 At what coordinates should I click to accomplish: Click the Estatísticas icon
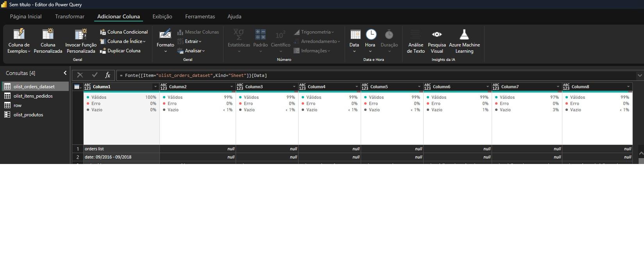tap(239, 34)
